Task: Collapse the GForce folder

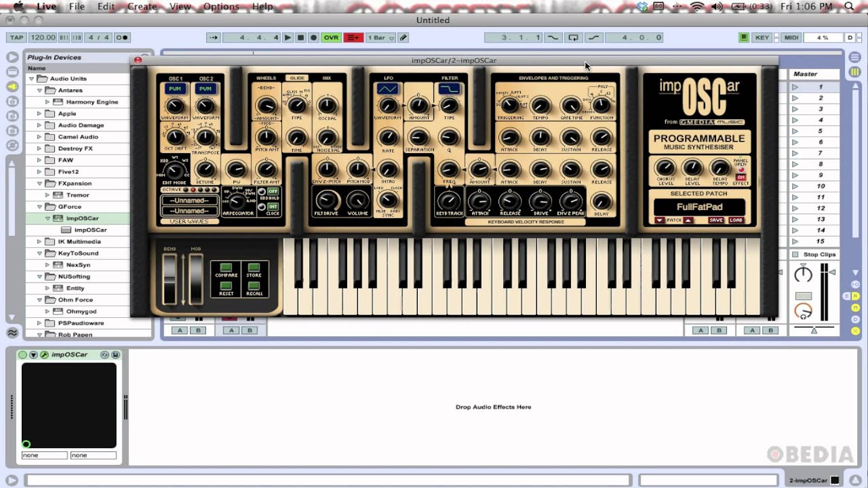Action: pos(39,207)
